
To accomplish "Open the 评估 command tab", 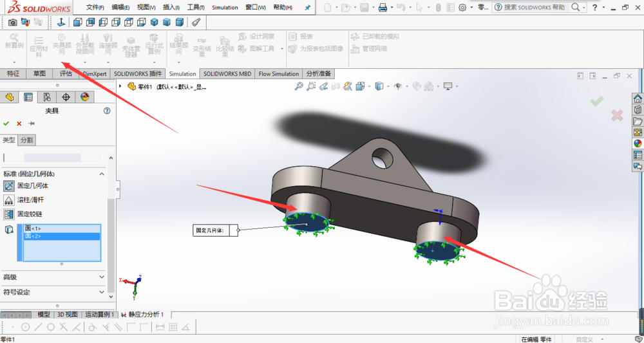I will point(66,73).
